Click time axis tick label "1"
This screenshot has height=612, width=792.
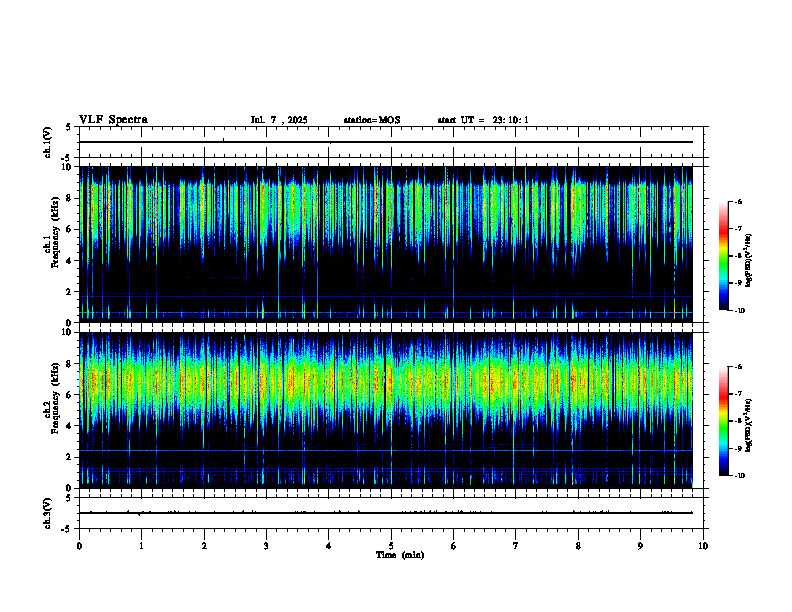141,546
